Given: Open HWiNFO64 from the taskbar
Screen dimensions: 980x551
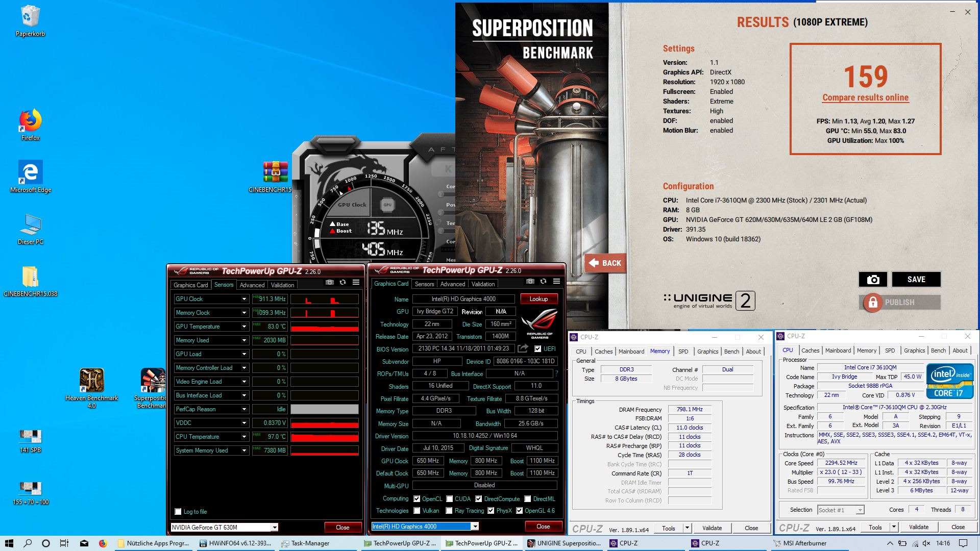Looking at the screenshot, I should (x=236, y=543).
